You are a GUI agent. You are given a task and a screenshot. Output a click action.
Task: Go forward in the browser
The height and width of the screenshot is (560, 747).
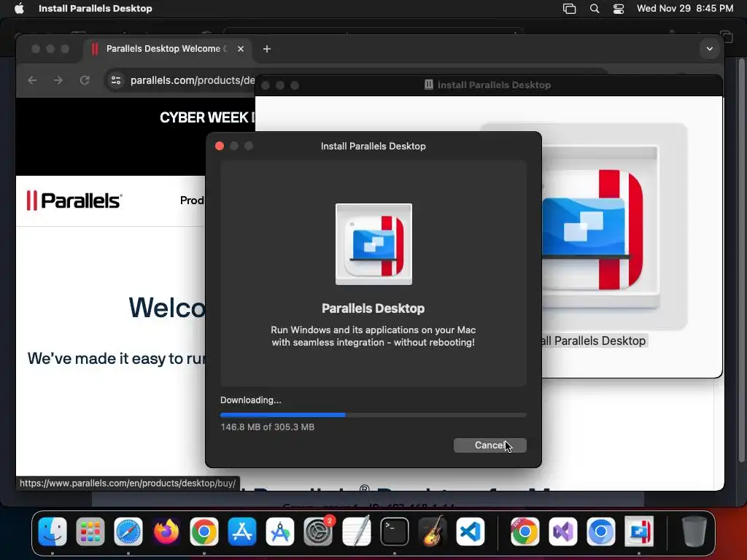(58, 80)
